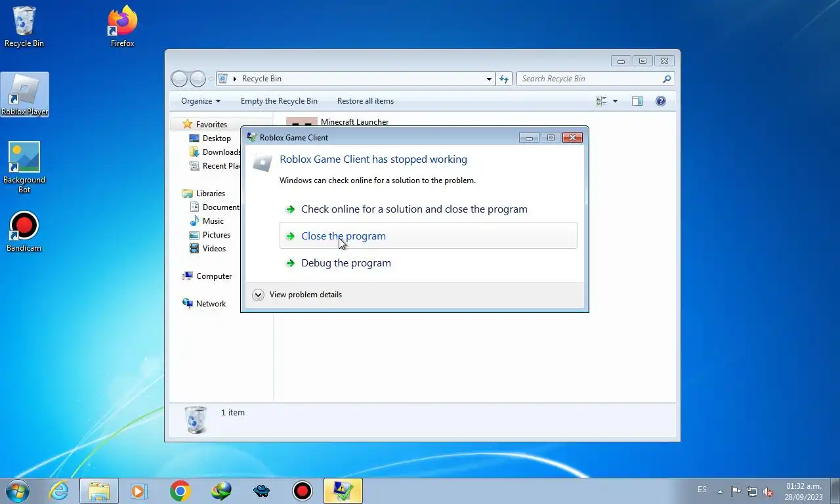Open the address bar history dropdown
The image size is (840, 504).
489,79
